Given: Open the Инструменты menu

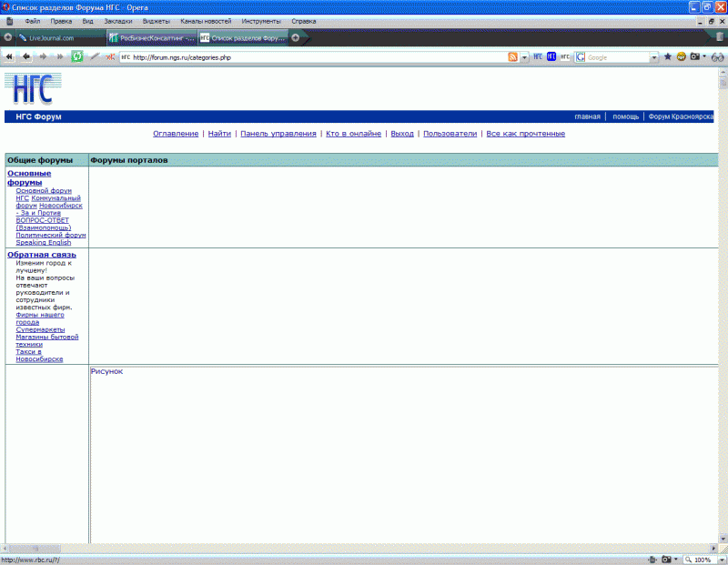Looking at the screenshot, I should click(x=260, y=20).
